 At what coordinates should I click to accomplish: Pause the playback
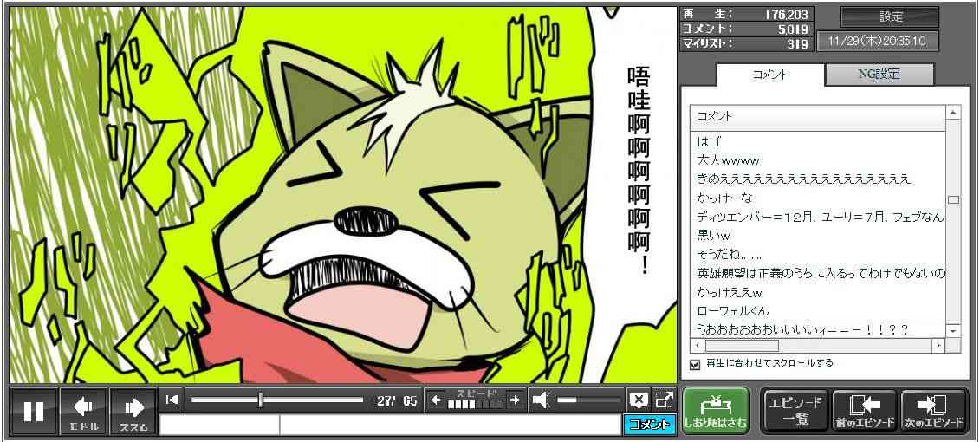34,411
